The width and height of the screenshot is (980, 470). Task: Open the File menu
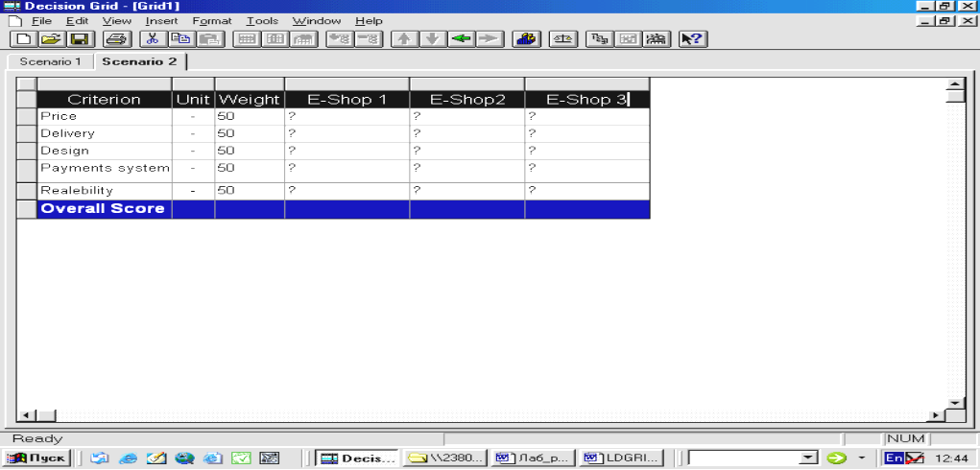[41, 21]
